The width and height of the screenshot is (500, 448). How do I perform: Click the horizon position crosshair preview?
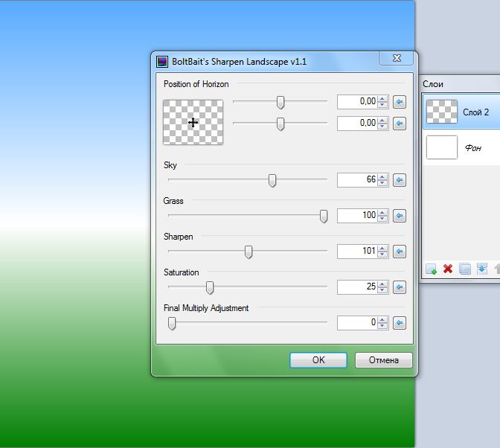click(x=193, y=122)
